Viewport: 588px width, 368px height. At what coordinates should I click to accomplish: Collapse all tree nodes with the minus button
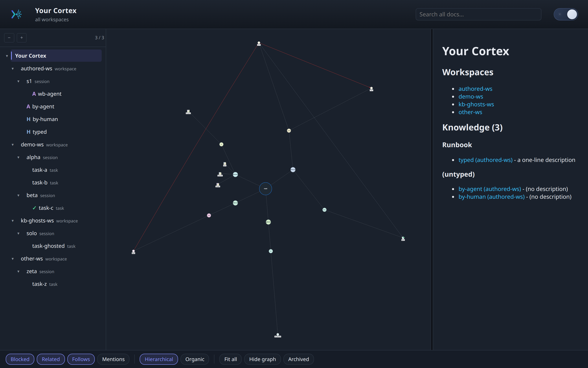point(9,38)
